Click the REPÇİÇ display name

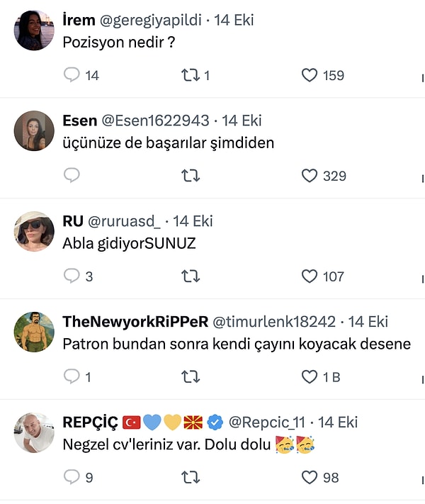click(x=90, y=422)
